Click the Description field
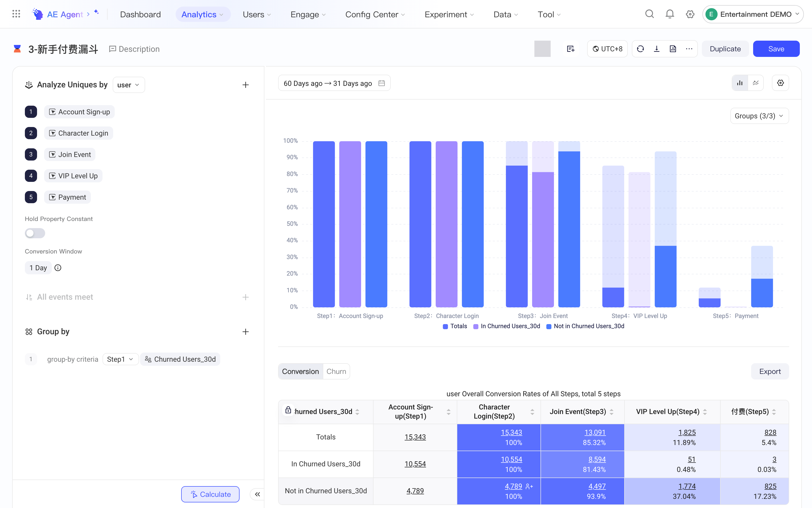 [134, 49]
